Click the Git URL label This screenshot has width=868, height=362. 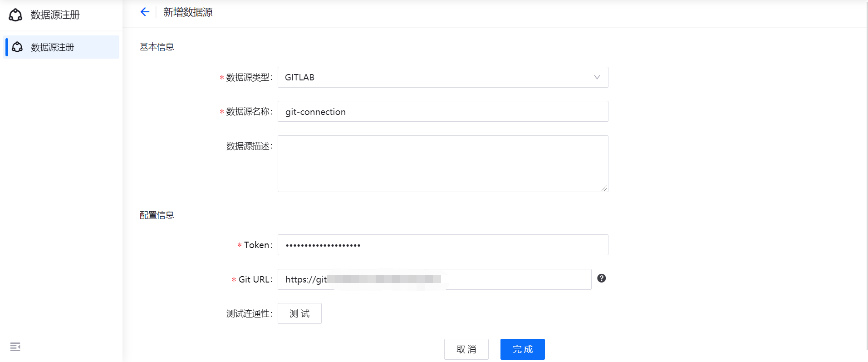[255, 280]
